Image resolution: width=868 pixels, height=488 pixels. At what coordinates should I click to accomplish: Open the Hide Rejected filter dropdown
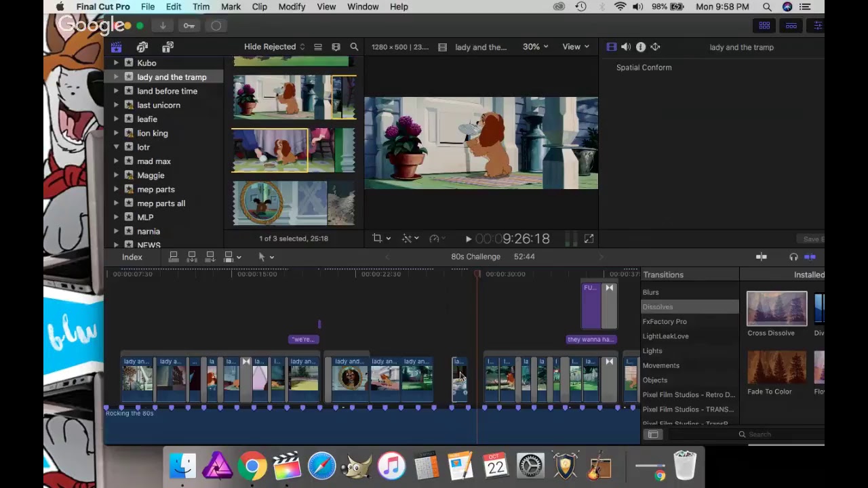[x=275, y=47]
